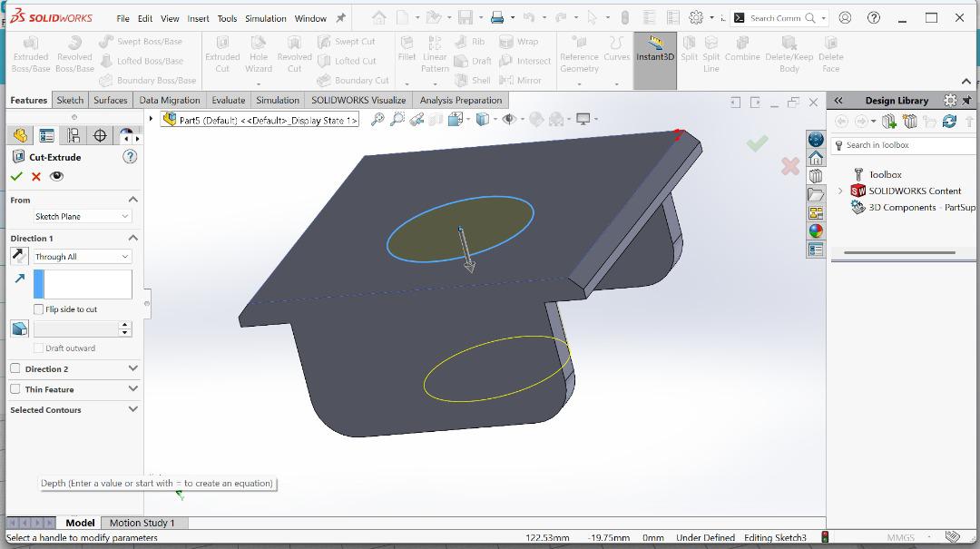980x549 pixels.
Task: Select the Delete Face tool
Action: click(x=830, y=54)
